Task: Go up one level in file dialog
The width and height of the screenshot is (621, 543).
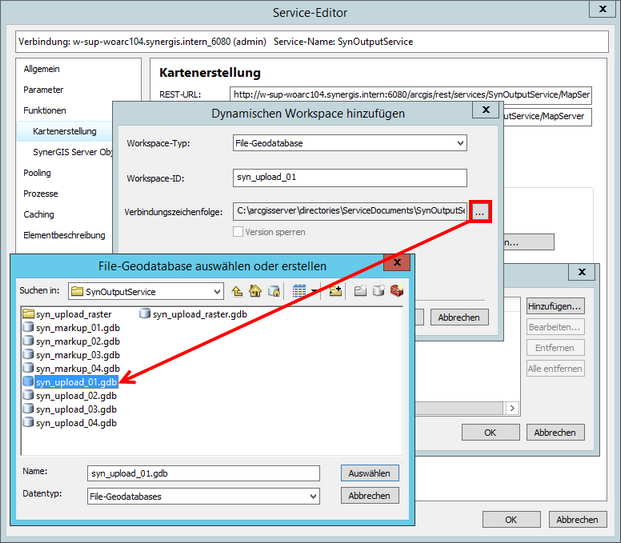Action: tap(237, 291)
